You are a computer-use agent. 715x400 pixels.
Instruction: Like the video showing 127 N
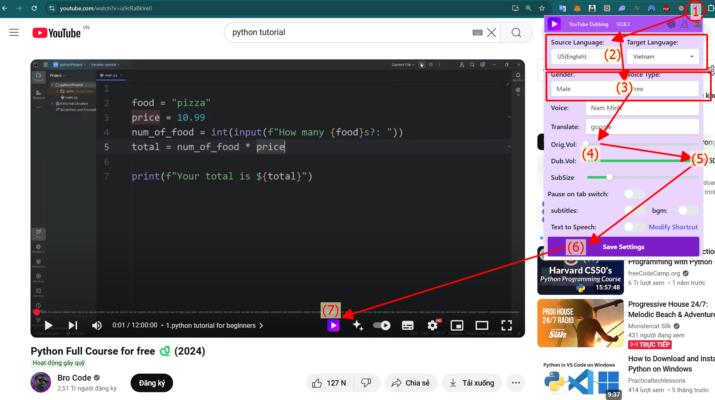click(329, 383)
